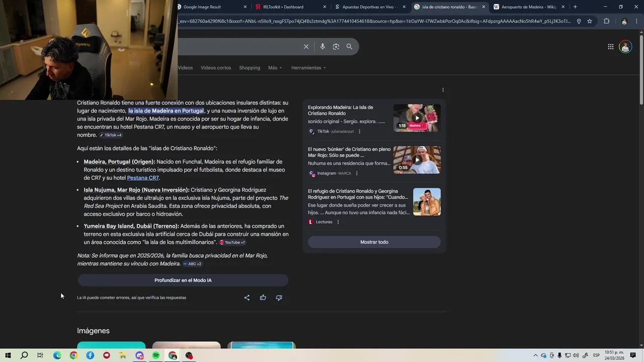The height and width of the screenshot is (362, 644).
Task: Open Chrome profile avatar in toolbar
Action: [624, 21]
